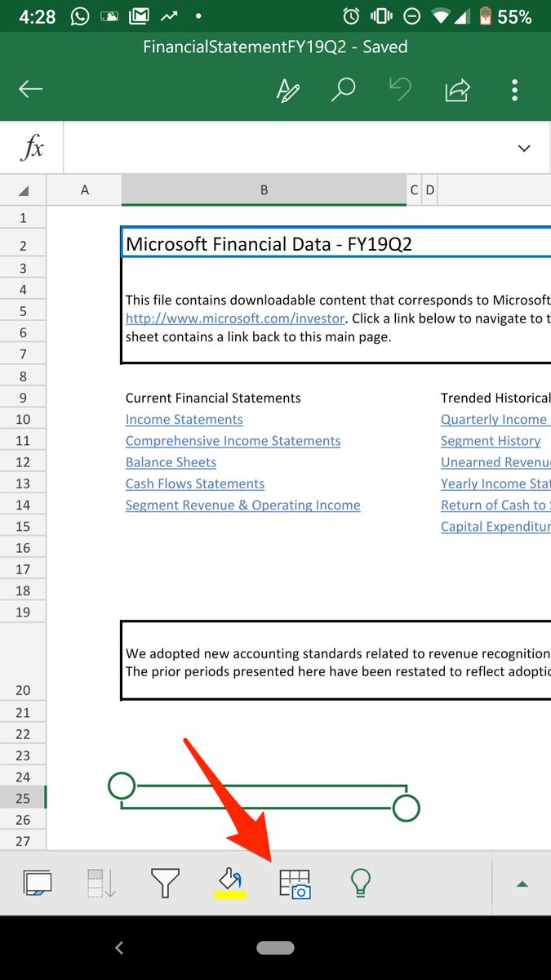Screen dimensions: 551x980
Task: Open the Unearned Revenue link
Action: point(495,462)
